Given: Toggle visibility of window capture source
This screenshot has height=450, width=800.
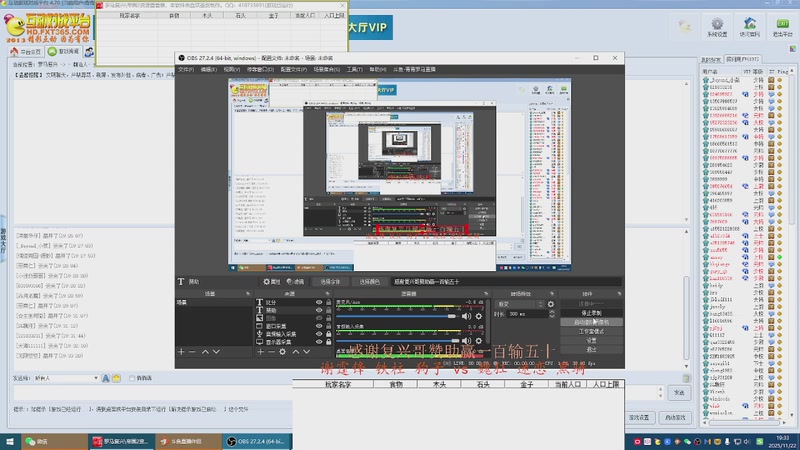Looking at the screenshot, I should pyautogui.click(x=319, y=326).
